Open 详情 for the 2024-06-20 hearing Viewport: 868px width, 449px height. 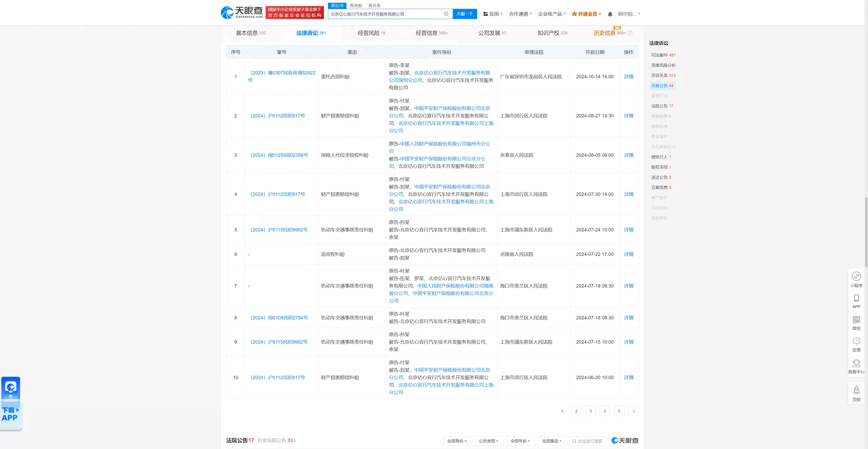point(628,378)
